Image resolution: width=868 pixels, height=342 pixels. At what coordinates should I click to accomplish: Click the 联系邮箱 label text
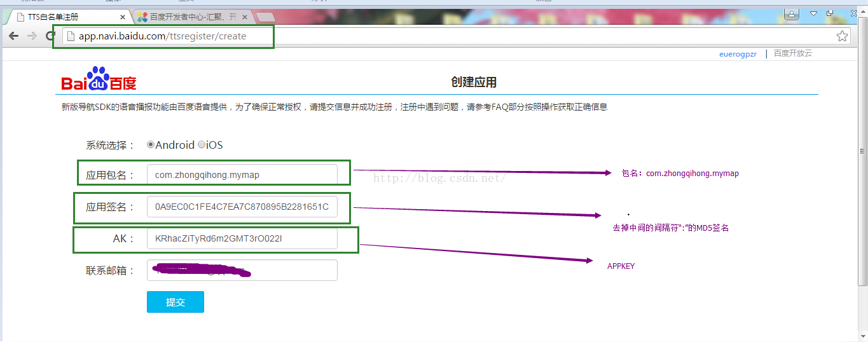(111, 270)
